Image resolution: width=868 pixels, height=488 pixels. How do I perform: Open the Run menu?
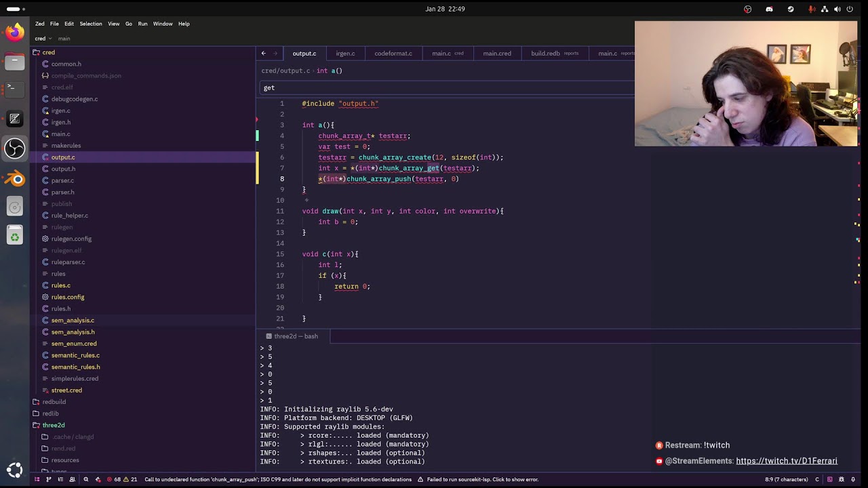point(142,24)
